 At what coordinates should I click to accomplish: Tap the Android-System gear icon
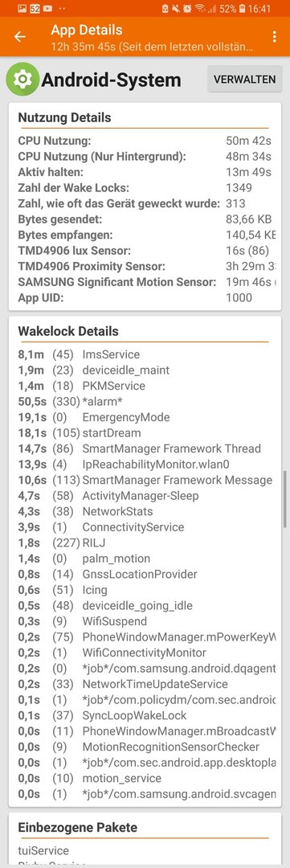[x=22, y=79]
